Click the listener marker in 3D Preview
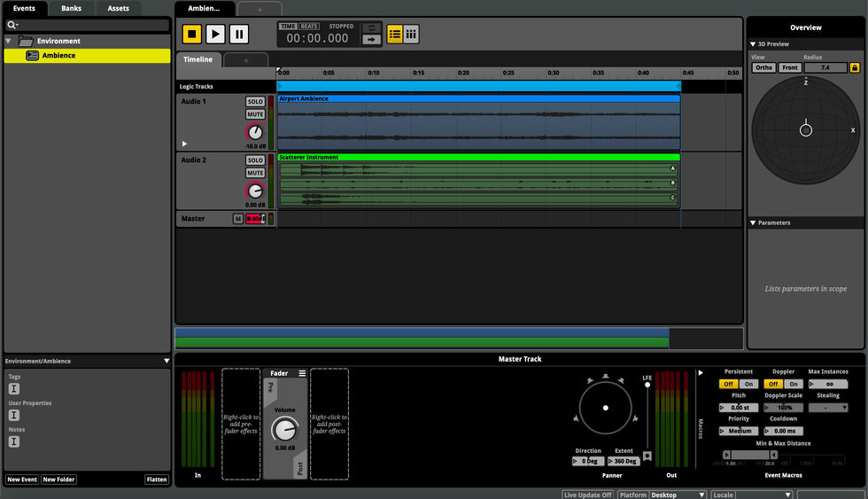This screenshot has width=868, height=499. click(806, 130)
